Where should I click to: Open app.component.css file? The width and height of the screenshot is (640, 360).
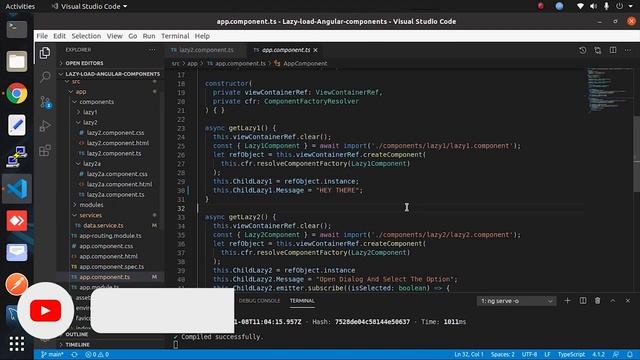pos(106,246)
